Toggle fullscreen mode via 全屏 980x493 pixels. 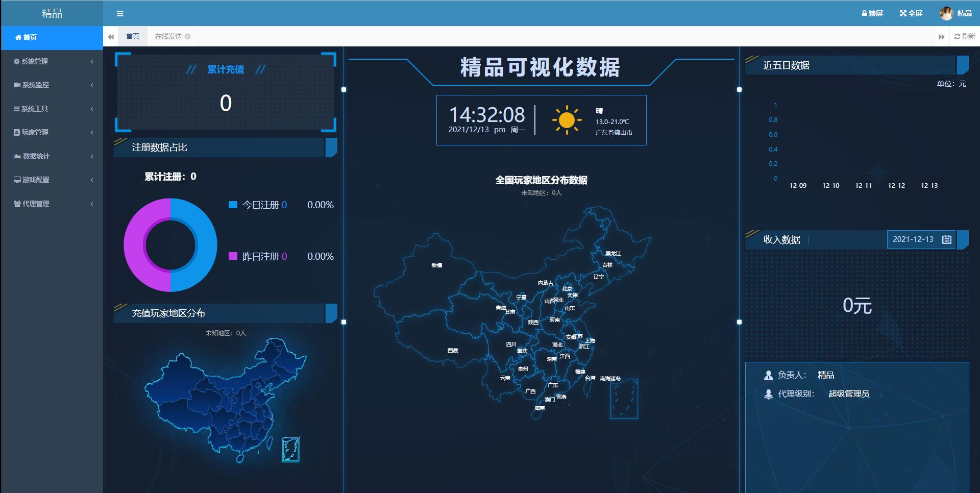[x=902, y=13]
